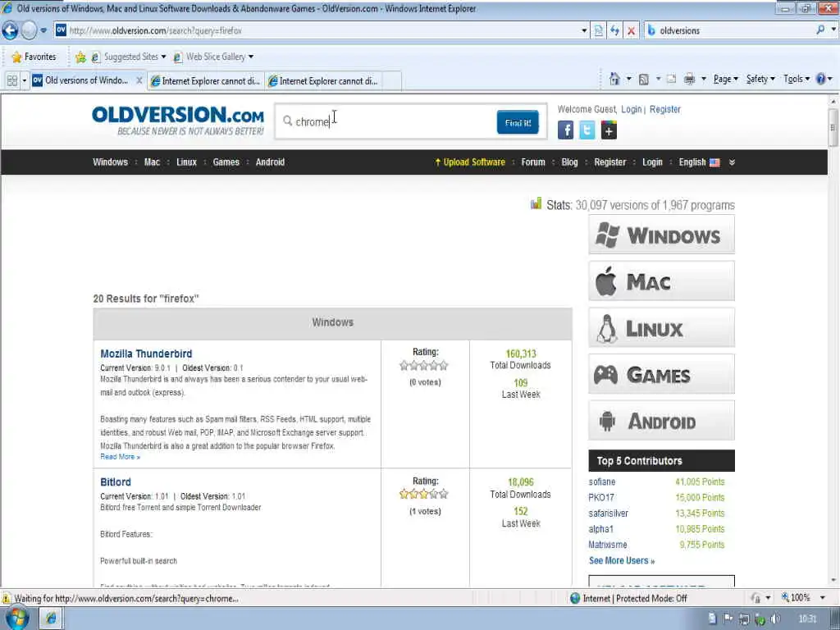840x630 pixels.
Task: Click Add to Favorites Bar star icon
Action: coord(80,57)
